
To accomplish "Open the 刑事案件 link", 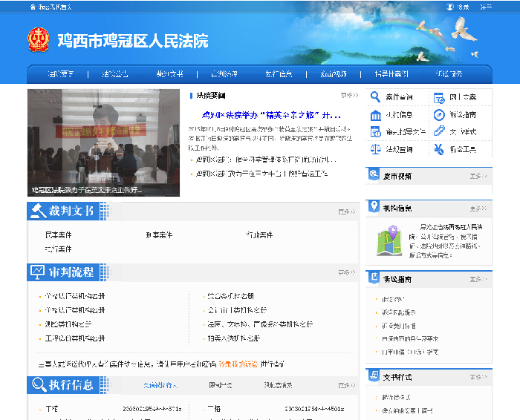I will (159, 235).
